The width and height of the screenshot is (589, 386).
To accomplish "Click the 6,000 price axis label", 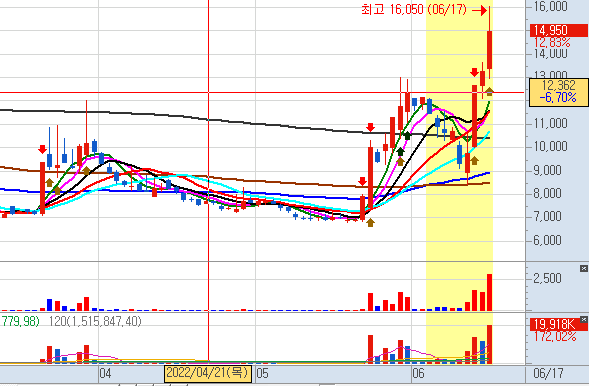I will pos(547,240).
